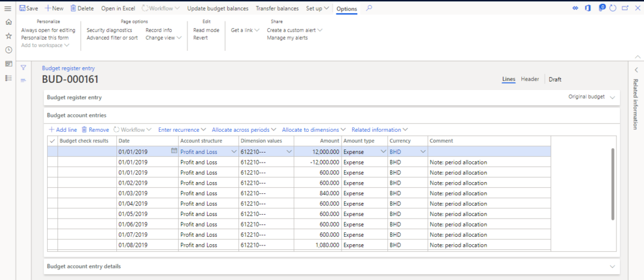Refresh the page with the refresh icon
The height and width of the screenshot is (280, 644).
pyautogui.click(x=613, y=8)
